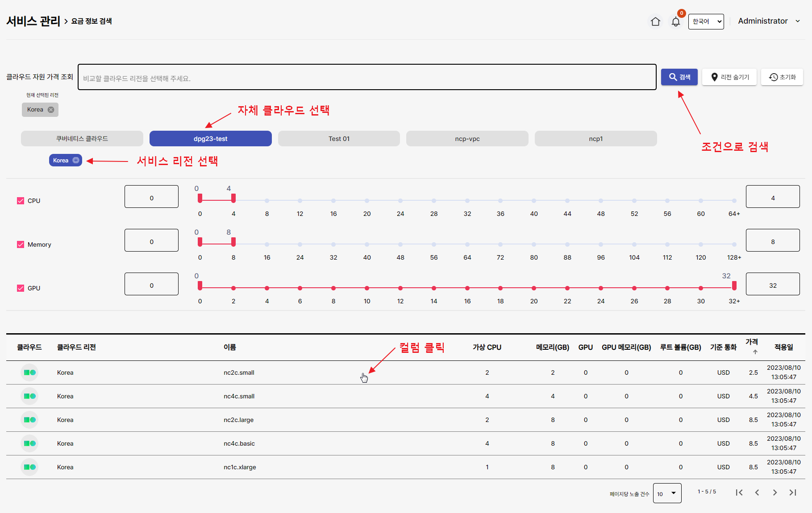Open the 한국어 language dropdown

tap(706, 21)
